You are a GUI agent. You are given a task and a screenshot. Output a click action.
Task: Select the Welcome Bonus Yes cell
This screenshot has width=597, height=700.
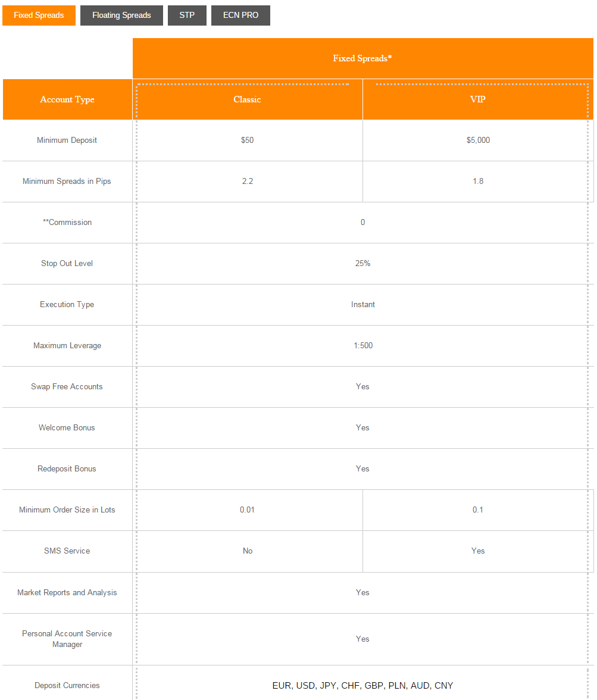pyautogui.click(x=363, y=427)
